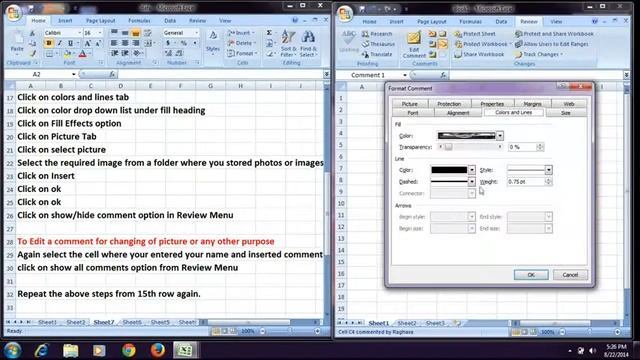
Task: Toggle Wrap Text in Alignment group
Action: point(148,33)
